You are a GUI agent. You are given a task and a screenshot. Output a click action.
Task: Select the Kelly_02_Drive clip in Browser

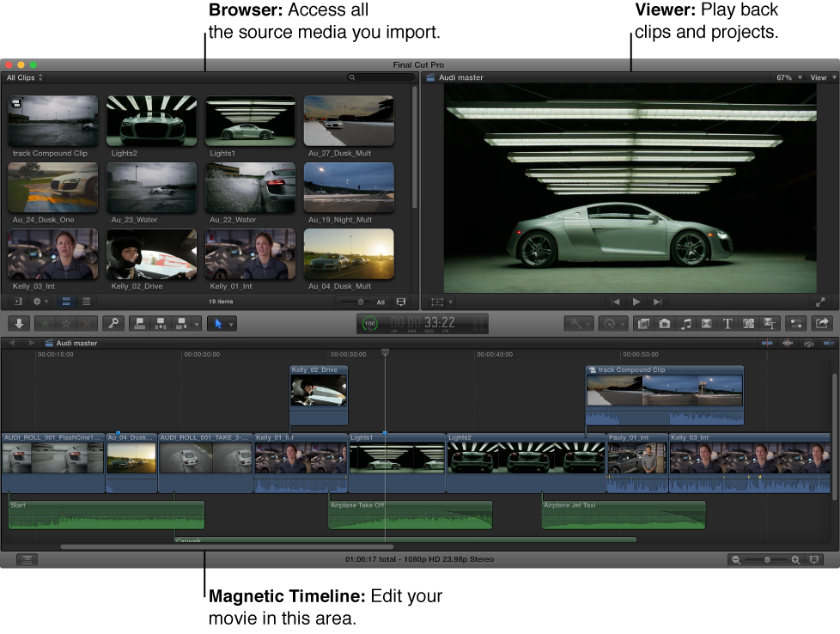click(152, 253)
